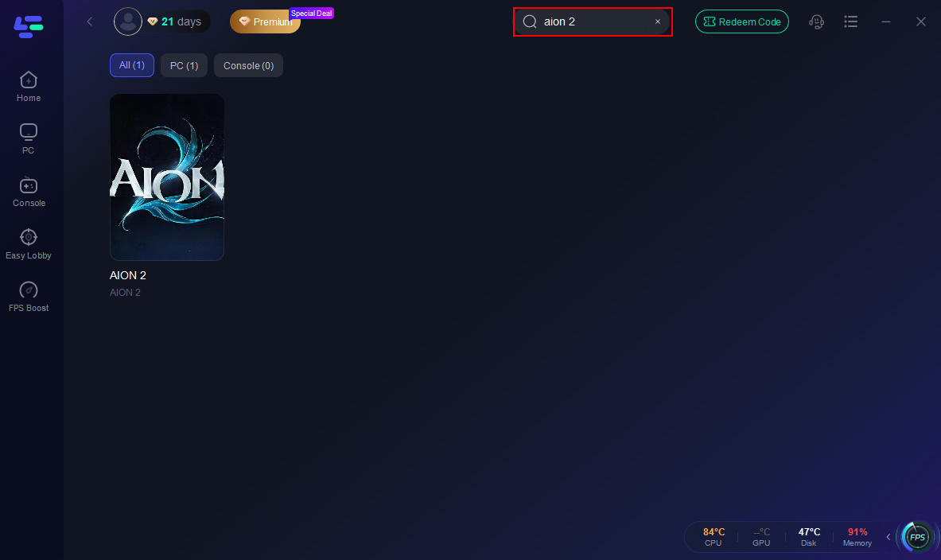Open the Console section in sidebar
The image size is (941, 560).
click(x=29, y=192)
